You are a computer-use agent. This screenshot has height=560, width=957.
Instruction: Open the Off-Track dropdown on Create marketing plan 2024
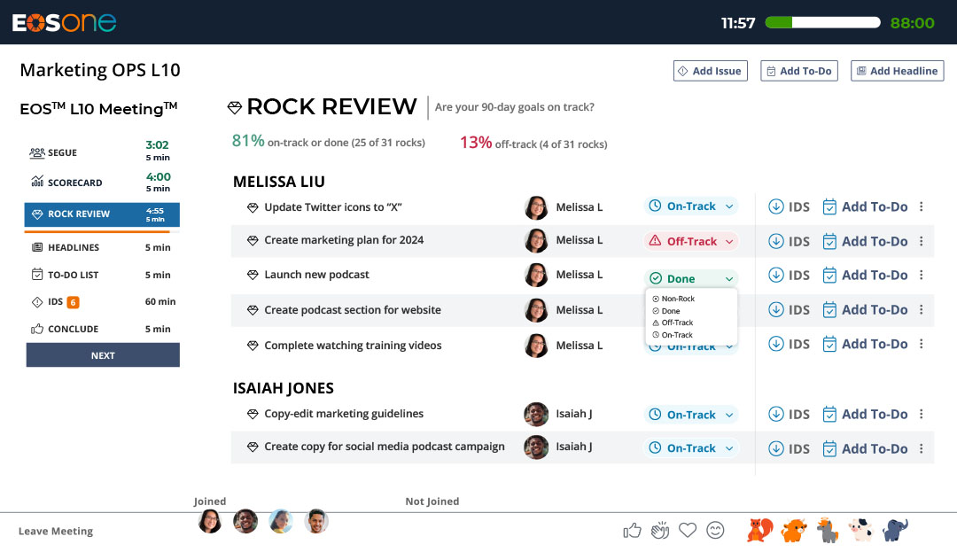(691, 240)
